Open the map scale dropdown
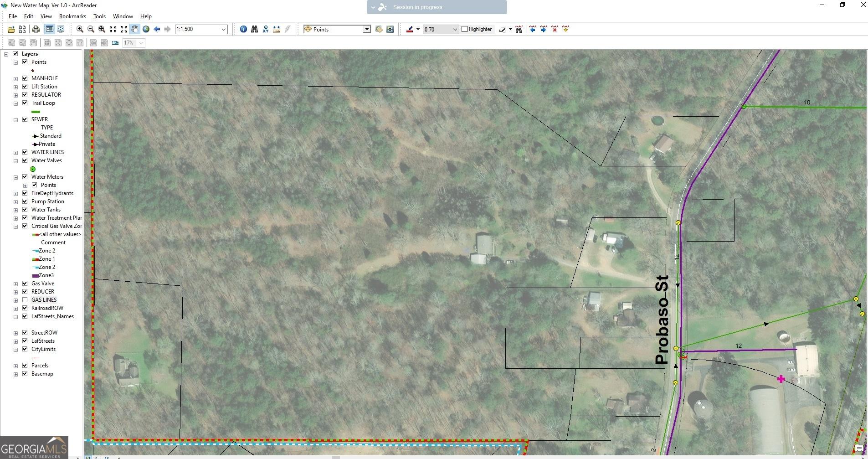 (x=224, y=29)
